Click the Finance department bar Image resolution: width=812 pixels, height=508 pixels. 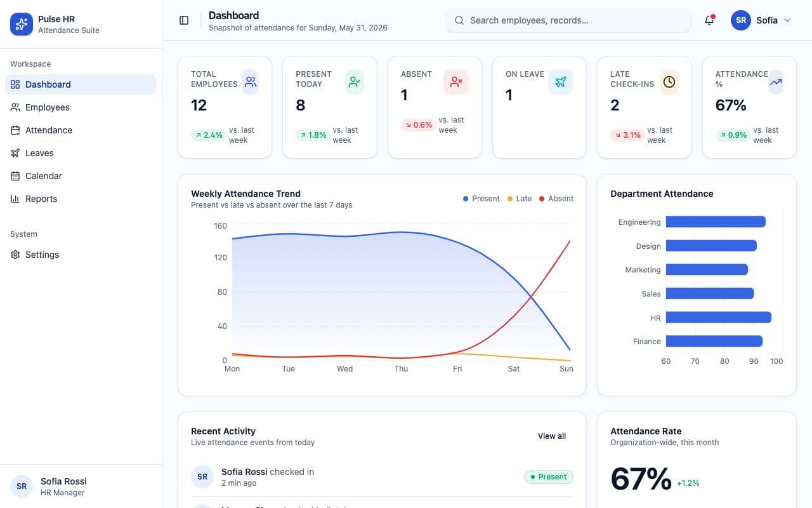click(x=714, y=342)
